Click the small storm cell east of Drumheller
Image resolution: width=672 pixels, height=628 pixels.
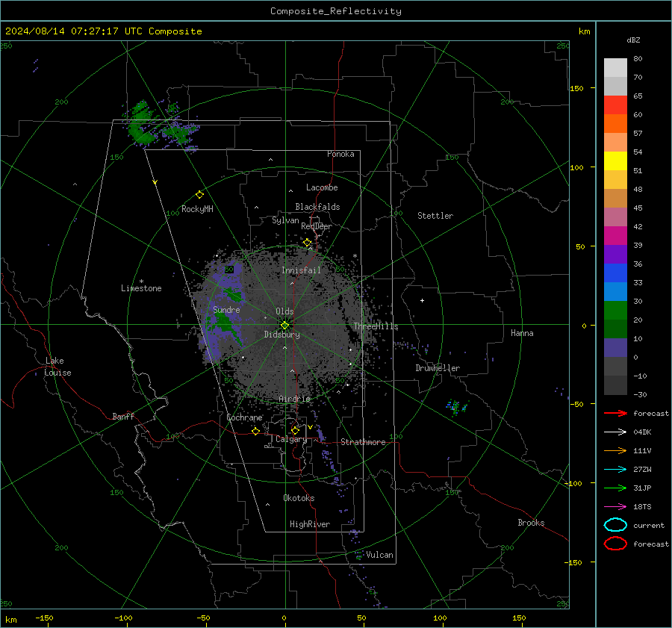tap(456, 407)
